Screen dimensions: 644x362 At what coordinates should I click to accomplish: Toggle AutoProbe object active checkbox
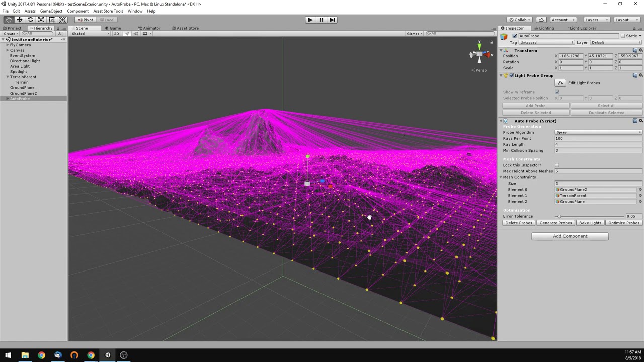click(x=514, y=36)
